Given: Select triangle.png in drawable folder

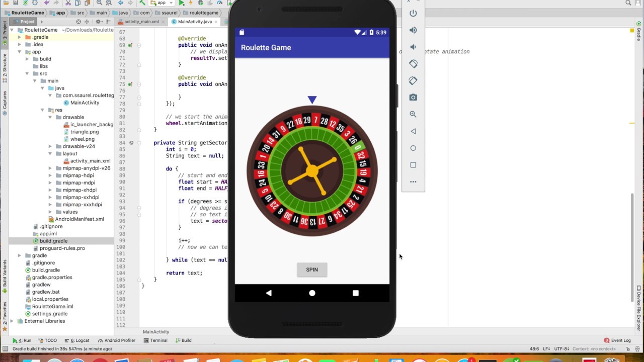Looking at the screenshot, I should 80,132.
